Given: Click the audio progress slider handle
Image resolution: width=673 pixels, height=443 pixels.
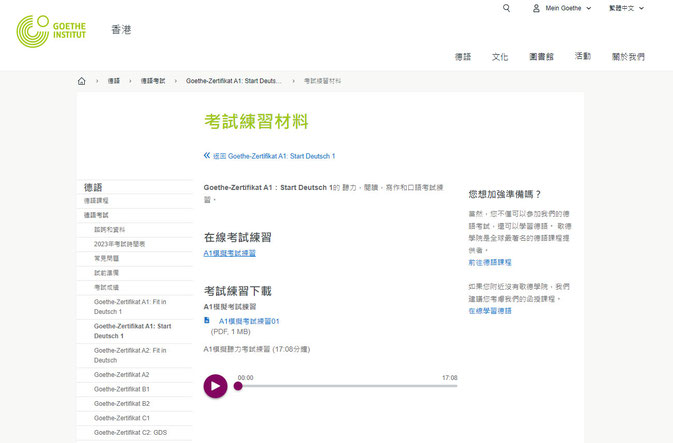Looking at the screenshot, I should coord(238,386).
